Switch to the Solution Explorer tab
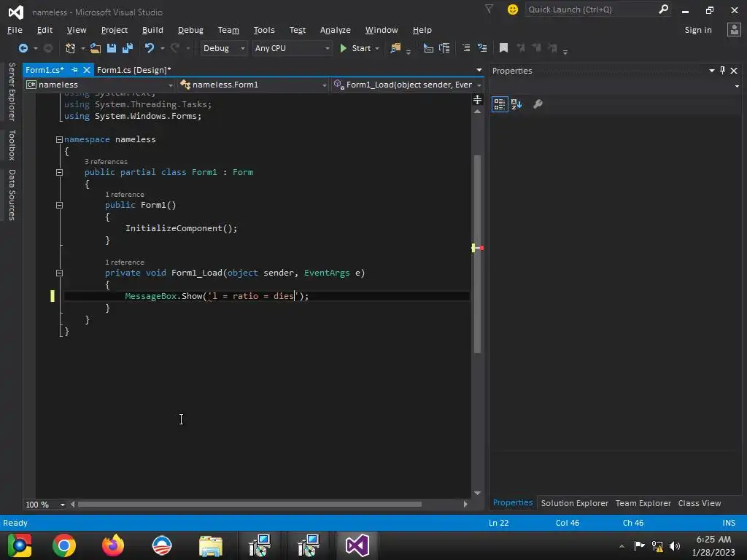The width and height of the screenshot is (747, 560). point(575,503)
